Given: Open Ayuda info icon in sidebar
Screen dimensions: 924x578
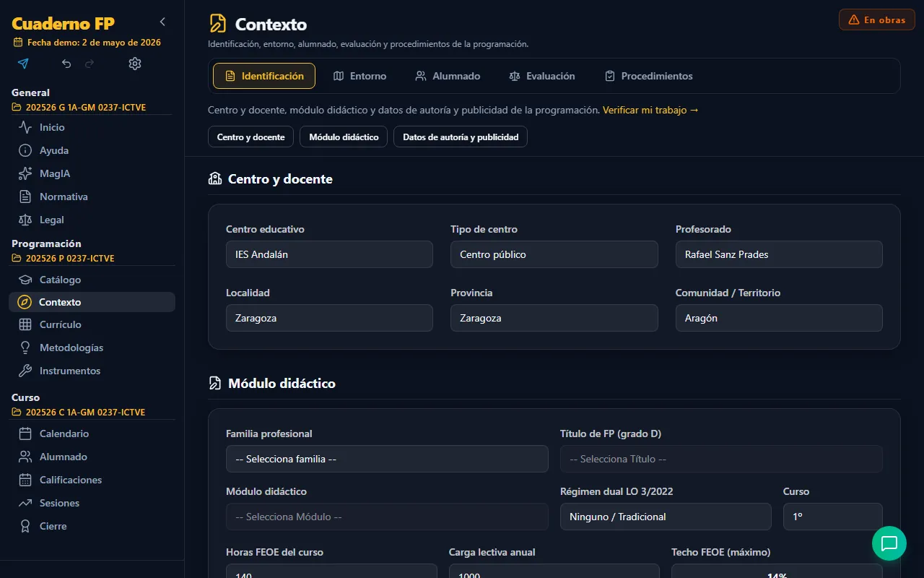Looking at the screenshot, I should (25, 150).
